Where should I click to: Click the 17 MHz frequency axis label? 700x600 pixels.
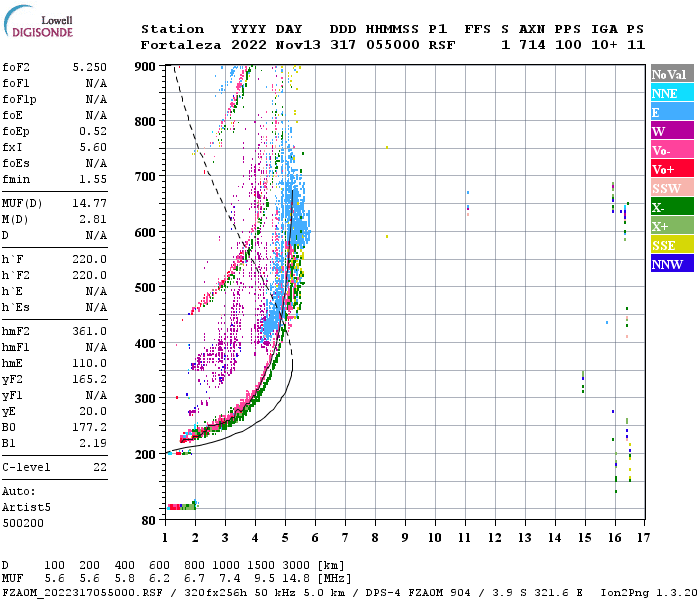643,537
